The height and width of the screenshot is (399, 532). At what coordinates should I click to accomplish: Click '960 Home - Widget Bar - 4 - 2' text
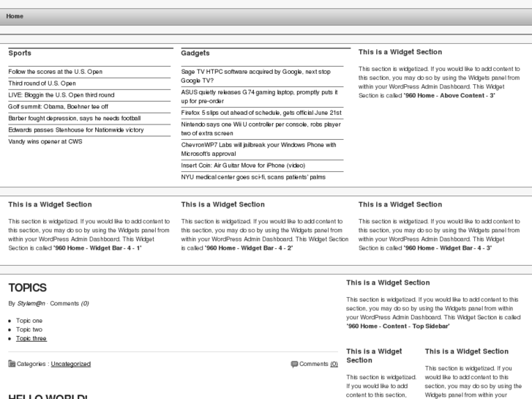(249, 248)
